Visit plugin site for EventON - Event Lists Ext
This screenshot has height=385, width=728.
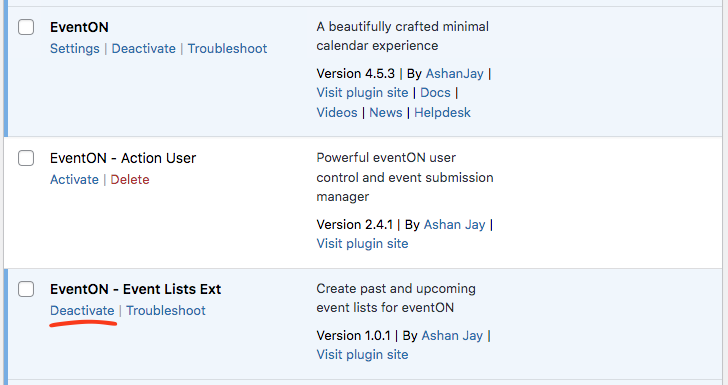362,354
